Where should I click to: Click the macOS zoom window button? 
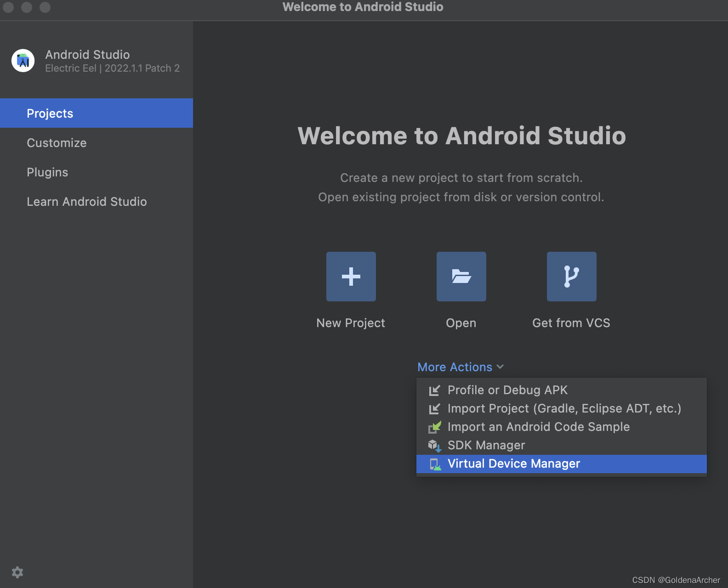(x=45, y=7)
